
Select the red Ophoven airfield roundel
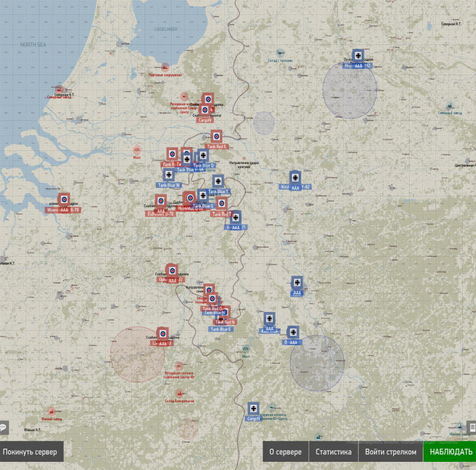[x=172, y=270]
